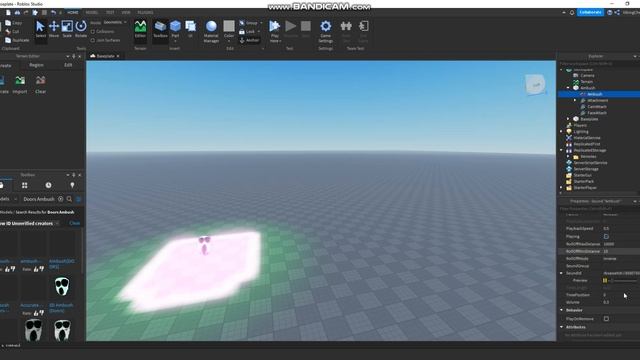
Task: Click the Toolbox search magnifier icon
Action: pos(69,199)
